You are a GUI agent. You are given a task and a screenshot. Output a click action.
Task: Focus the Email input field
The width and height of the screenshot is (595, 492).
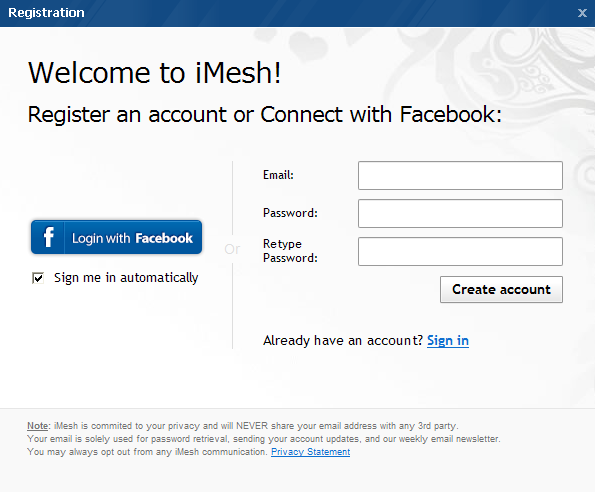[x=460, y=175]
